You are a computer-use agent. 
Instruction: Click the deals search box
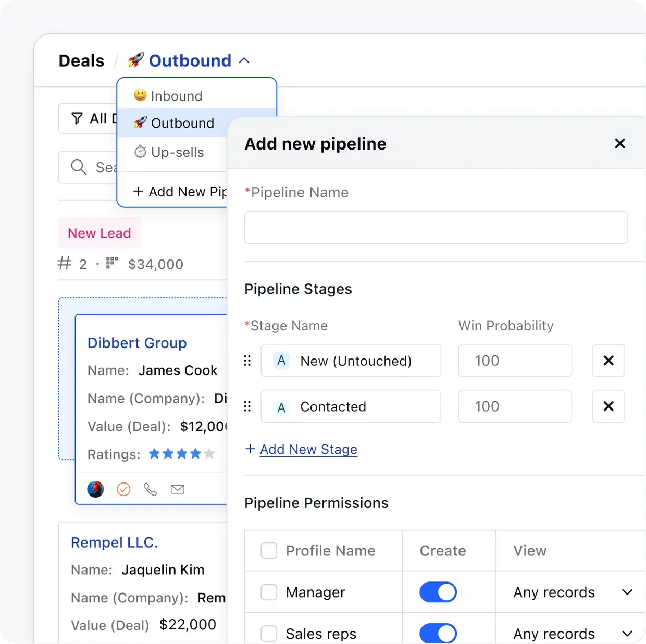coord(89,167)
